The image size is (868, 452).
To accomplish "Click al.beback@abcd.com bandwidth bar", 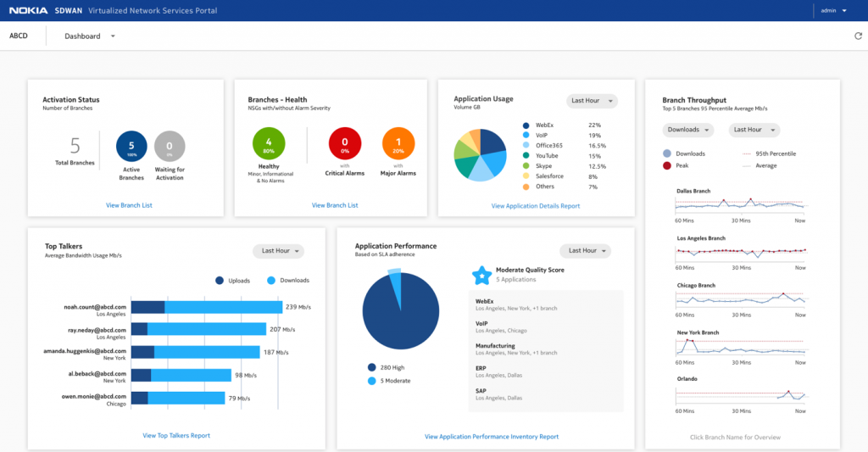I will [x=181, y=376].
